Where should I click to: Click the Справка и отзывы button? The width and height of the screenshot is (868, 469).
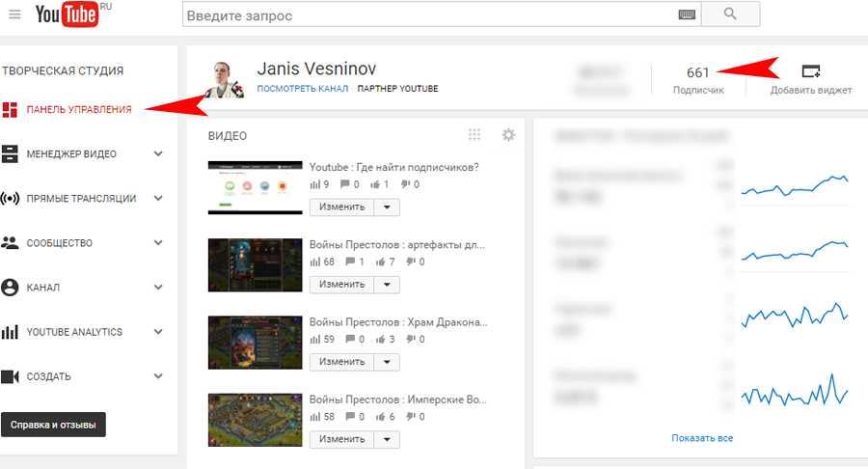pyautogui.click(x=53, y=425)
